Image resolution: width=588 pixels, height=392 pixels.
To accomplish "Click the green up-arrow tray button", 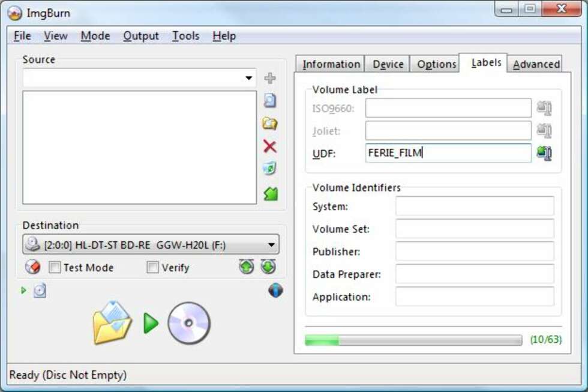I will click(247, 267).
